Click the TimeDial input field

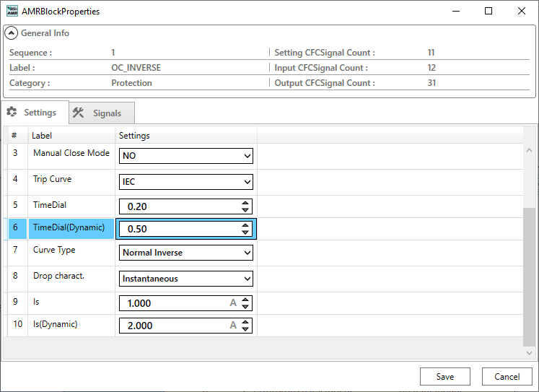click(x=177, y=206)
